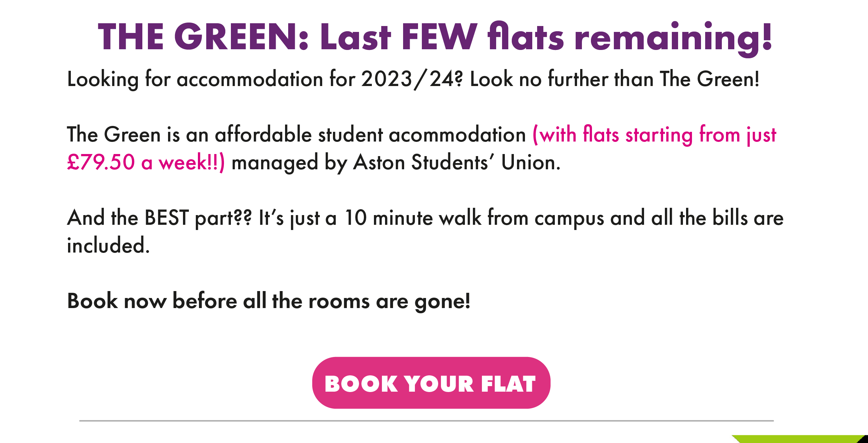The height and width of the screenshot is (443, 868).
Task: Click the black corner triangle beside green banner
Action: 865,440
